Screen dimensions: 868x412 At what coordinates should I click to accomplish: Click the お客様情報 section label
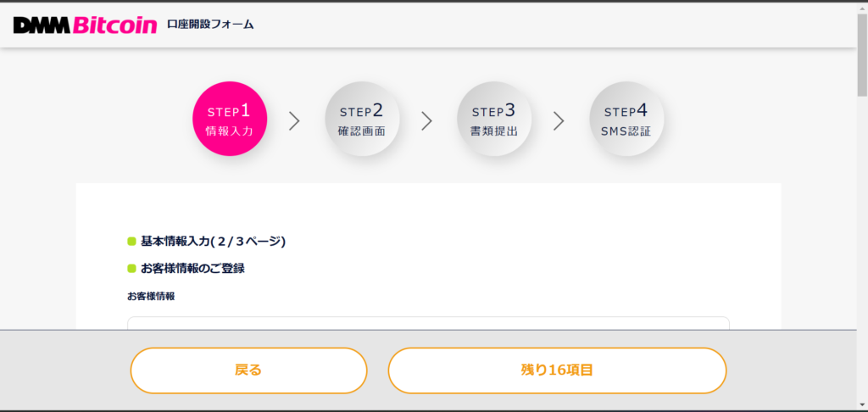tap(151, 296)
